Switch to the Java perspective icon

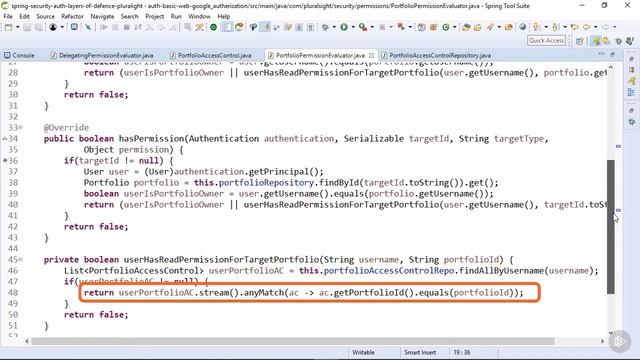[607, 40]
